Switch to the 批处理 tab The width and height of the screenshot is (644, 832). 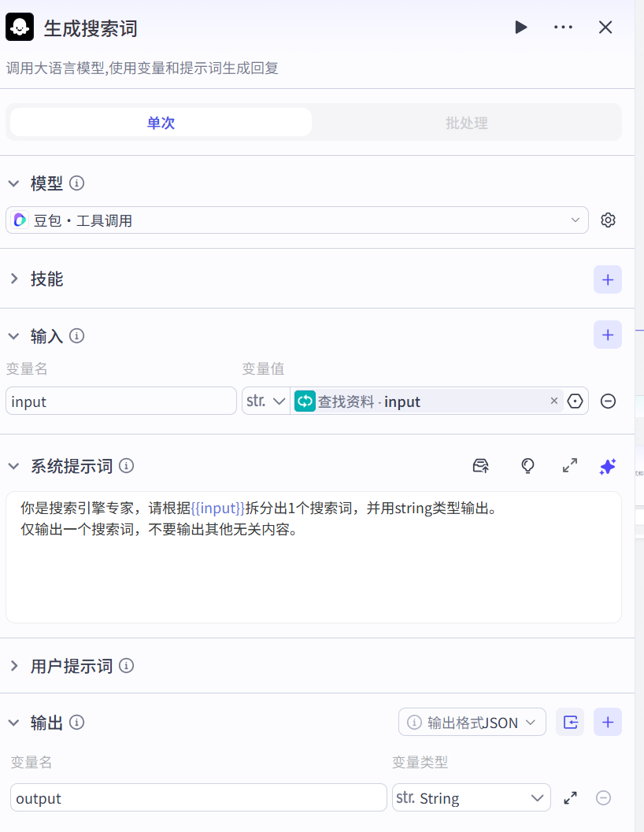pyautogui.click(x=466, y=123)
